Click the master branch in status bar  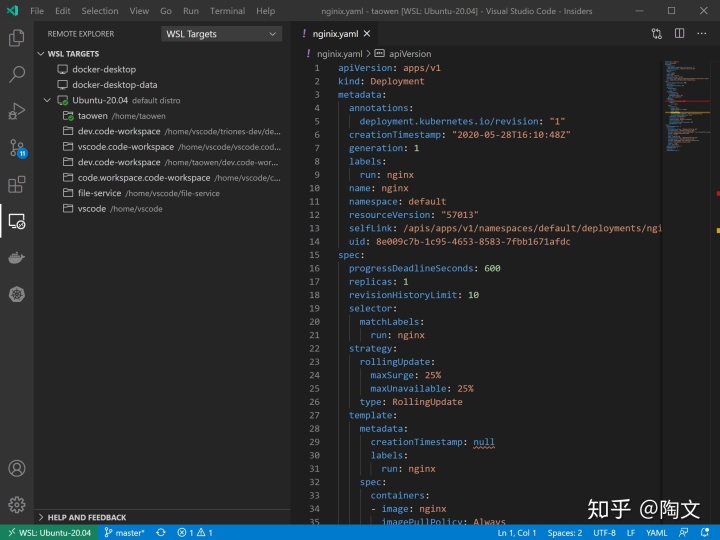(124, 533)
